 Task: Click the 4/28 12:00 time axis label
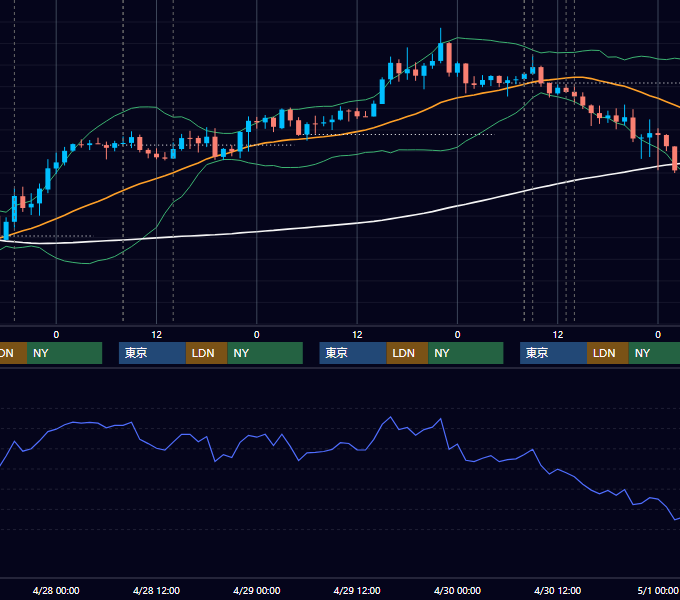point(156,590)
